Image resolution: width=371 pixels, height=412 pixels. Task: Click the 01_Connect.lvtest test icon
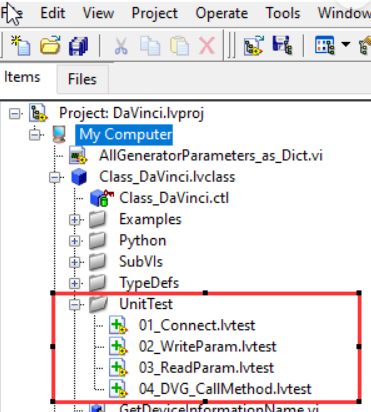click(x=118, y=325)
